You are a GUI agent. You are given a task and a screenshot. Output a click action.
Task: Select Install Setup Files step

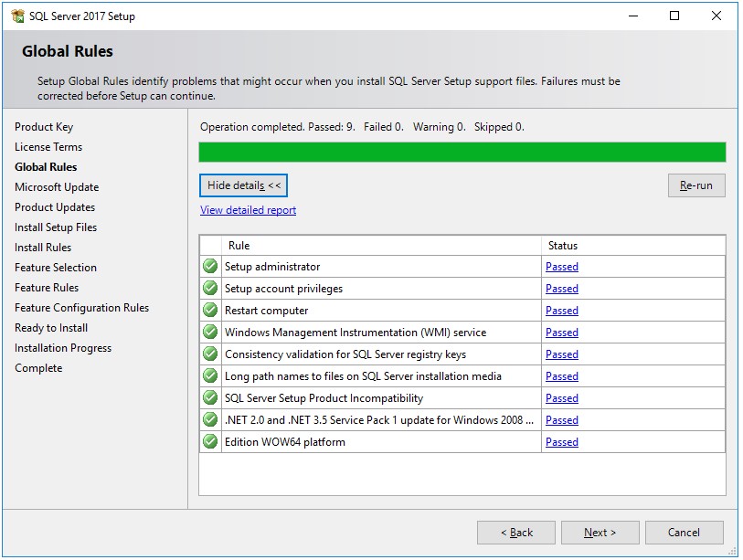56,227
